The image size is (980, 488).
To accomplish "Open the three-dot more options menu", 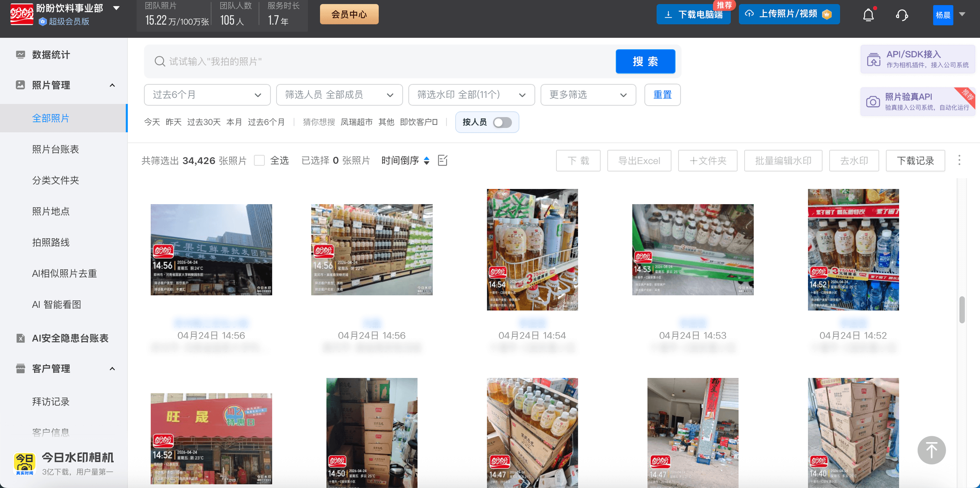I will click(x=959, y=160).
